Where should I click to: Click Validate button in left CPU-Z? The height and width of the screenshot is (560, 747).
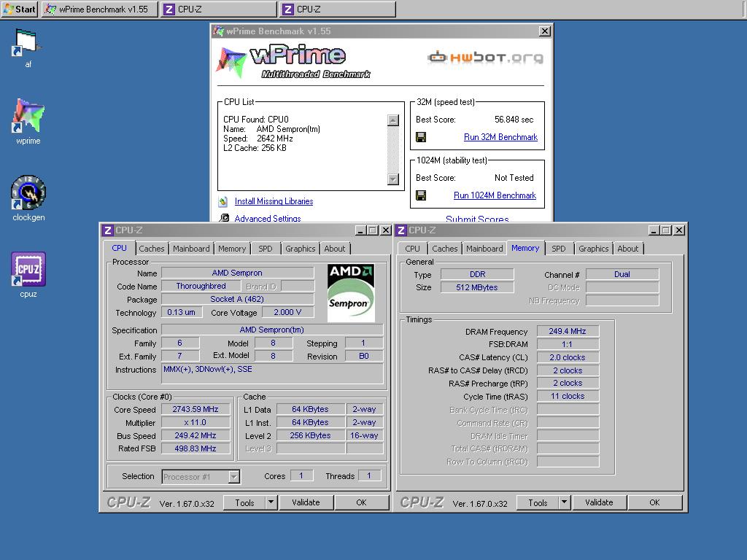306,503
